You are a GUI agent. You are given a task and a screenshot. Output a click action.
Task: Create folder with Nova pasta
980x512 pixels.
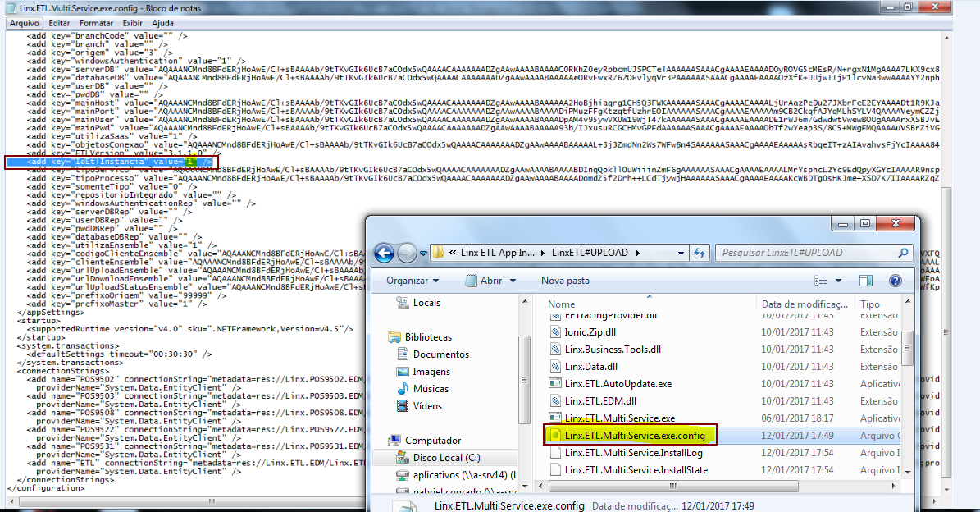pos(565,281)
